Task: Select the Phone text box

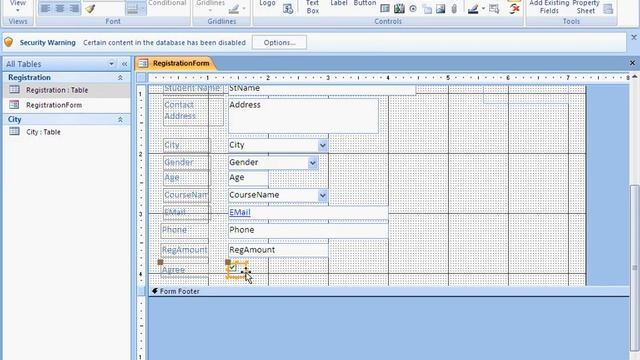Action: pos(308,230)
